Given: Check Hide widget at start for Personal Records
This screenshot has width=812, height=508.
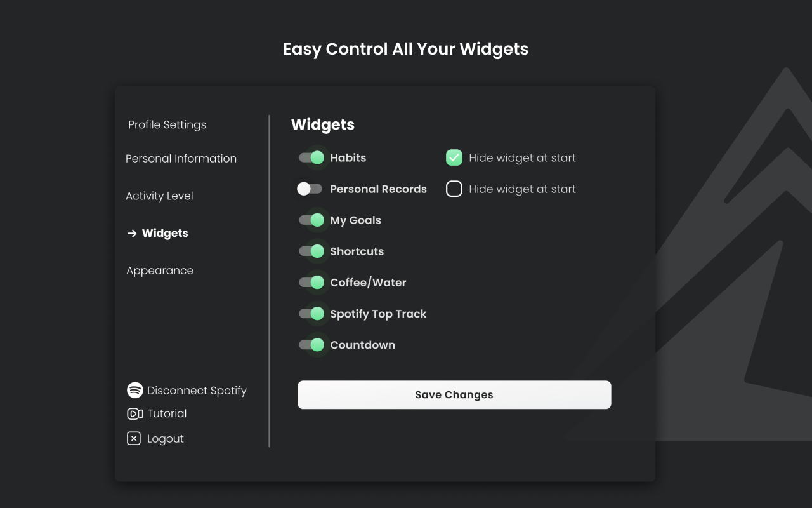Looking at the screenshot, I should (454, 189).
